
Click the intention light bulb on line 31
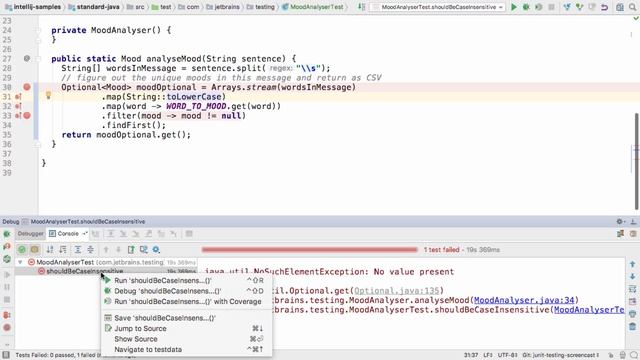(48, 96)
